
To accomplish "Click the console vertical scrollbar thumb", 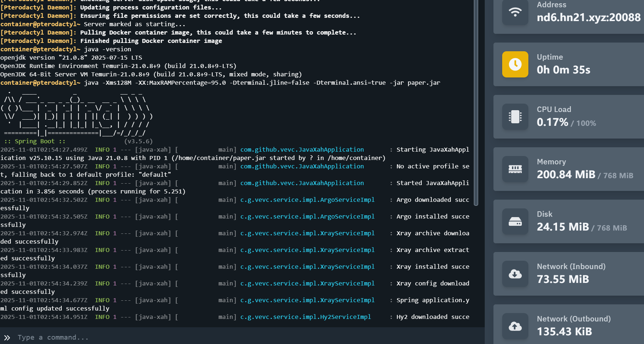I will [476, 102].
